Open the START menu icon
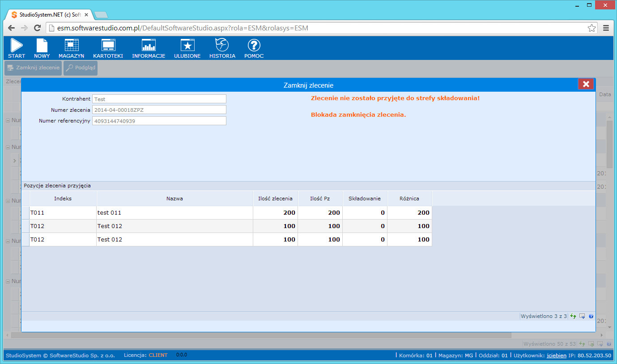 click(17, 48)
